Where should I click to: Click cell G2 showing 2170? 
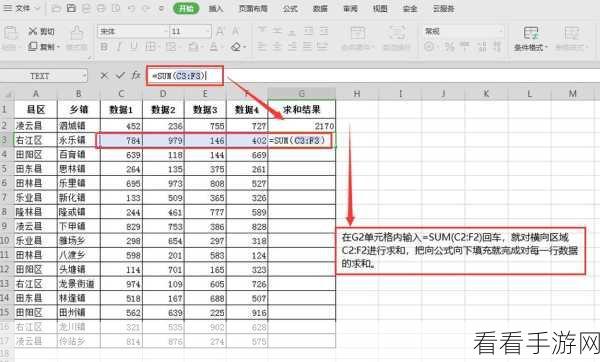(x=302, y=126)
